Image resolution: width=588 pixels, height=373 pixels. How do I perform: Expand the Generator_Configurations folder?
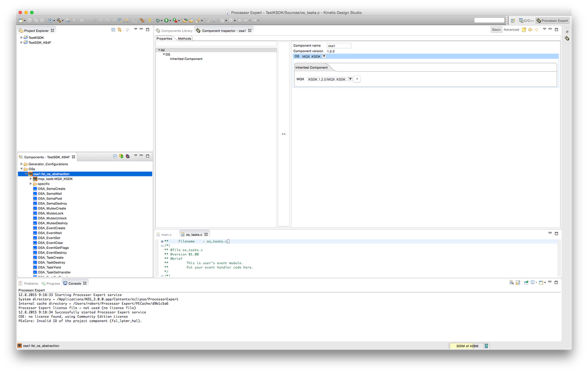(x=21, y=164)
